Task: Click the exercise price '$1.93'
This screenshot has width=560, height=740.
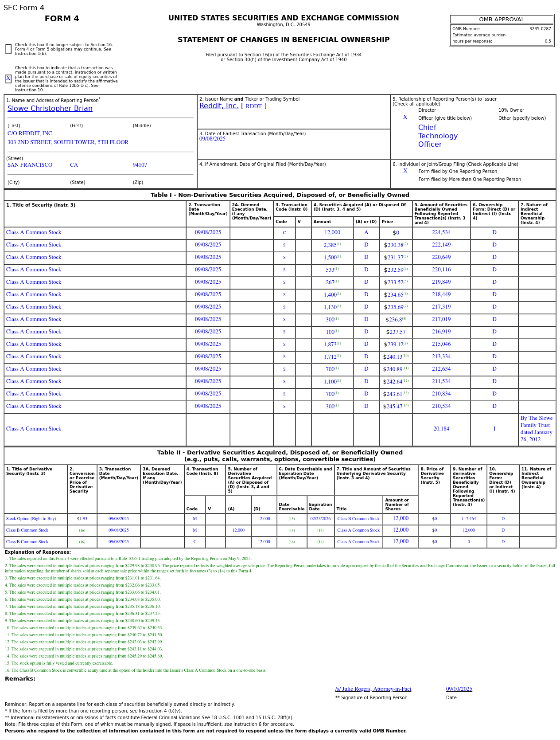Action: click(82, 519)
